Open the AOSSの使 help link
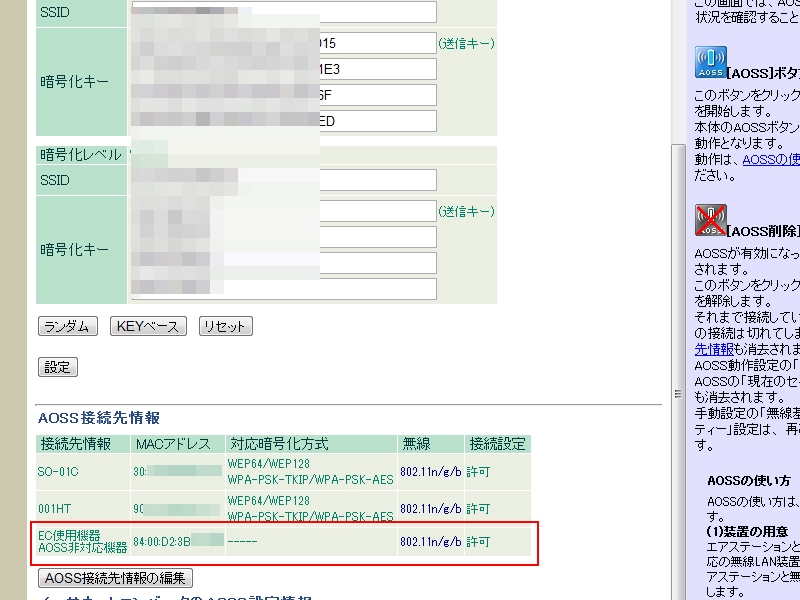 click(770, 160)
